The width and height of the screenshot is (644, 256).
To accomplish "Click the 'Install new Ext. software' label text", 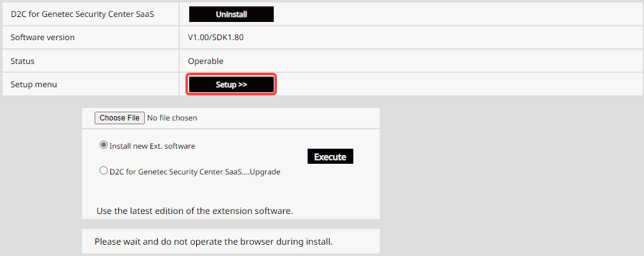I will (152, 146).
